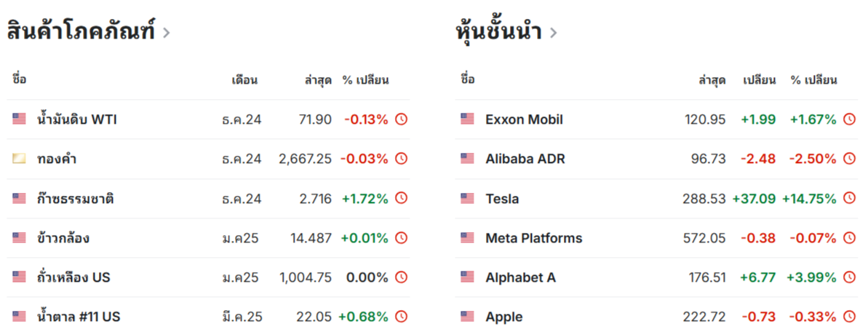Click the gold bar icon next to ทองคำ
Screen dimensions: 868x332
tap(19, 159)
